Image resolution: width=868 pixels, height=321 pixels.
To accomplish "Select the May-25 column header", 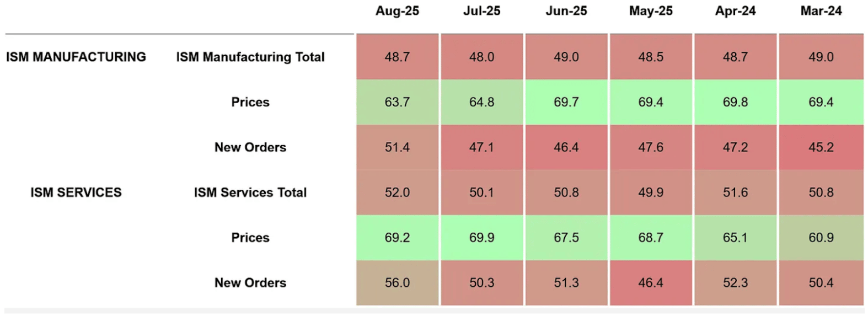I will coord(651,11).
